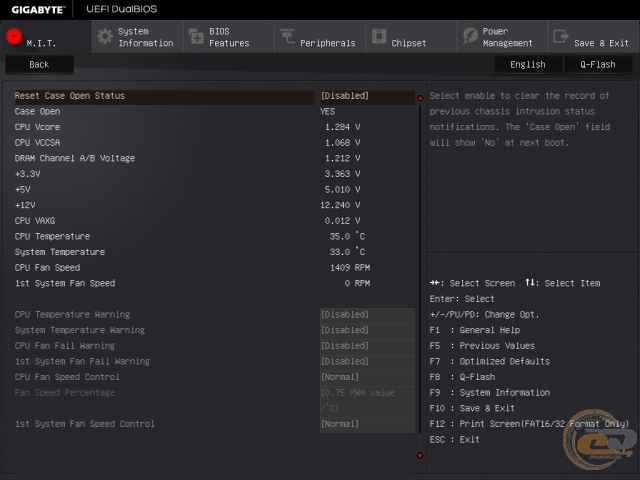This screenshot has height=480, width=640.
Task: Click the +3.3V label
Action: tap(28, 174)
